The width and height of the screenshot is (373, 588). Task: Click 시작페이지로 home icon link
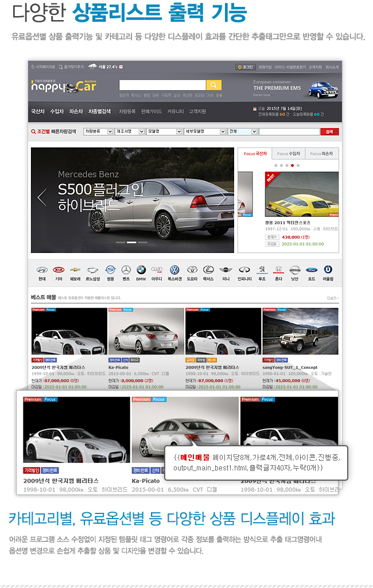tap(43, 67)
